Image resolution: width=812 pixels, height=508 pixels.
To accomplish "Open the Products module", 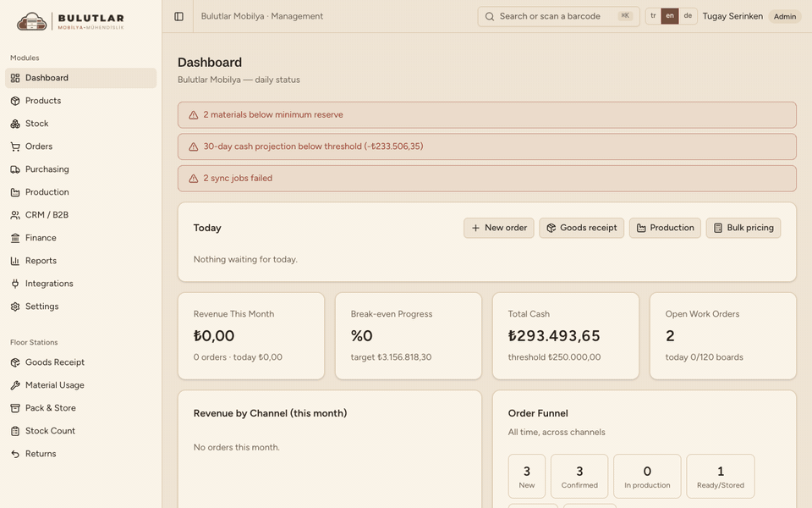I will coord(81,101).
